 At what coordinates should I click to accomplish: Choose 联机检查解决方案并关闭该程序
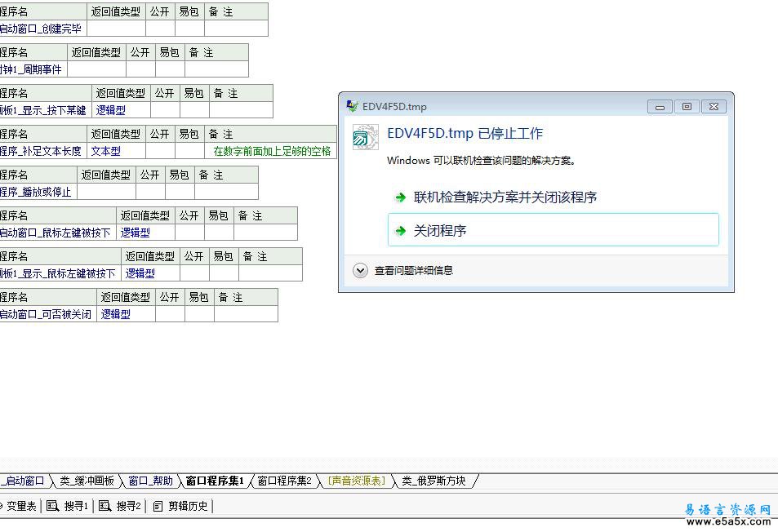(x=505, y=197)
